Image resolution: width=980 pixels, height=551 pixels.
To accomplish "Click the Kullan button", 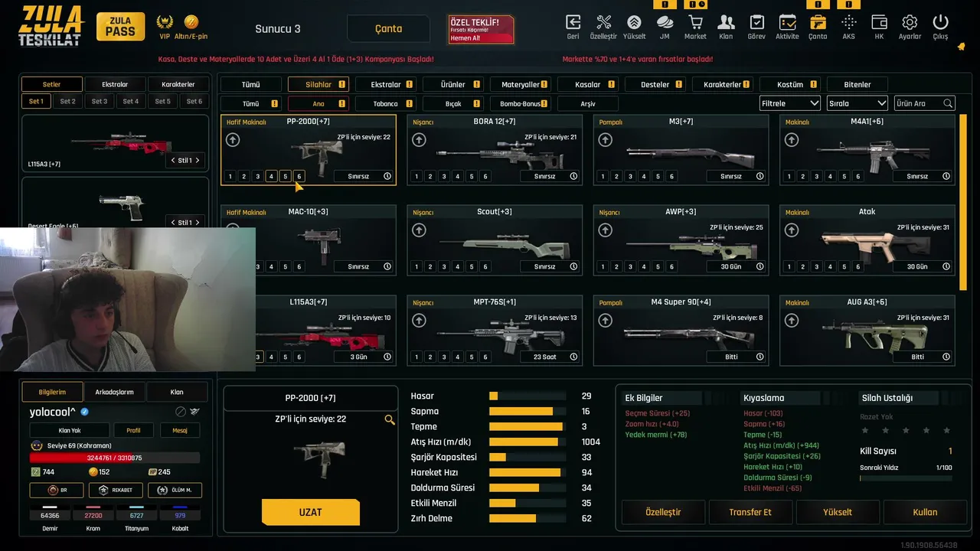I will click(x=925, y=512).
